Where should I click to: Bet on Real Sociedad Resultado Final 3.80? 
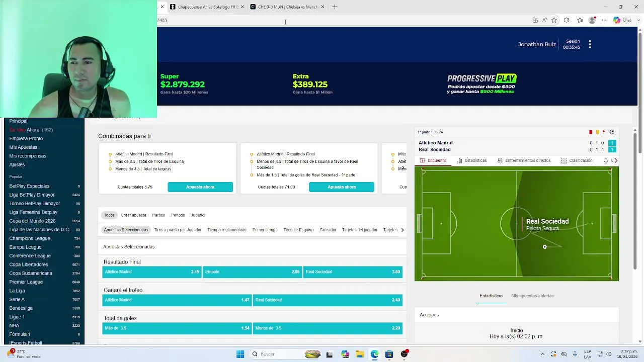pyautogui.click(x=353, y=272)
